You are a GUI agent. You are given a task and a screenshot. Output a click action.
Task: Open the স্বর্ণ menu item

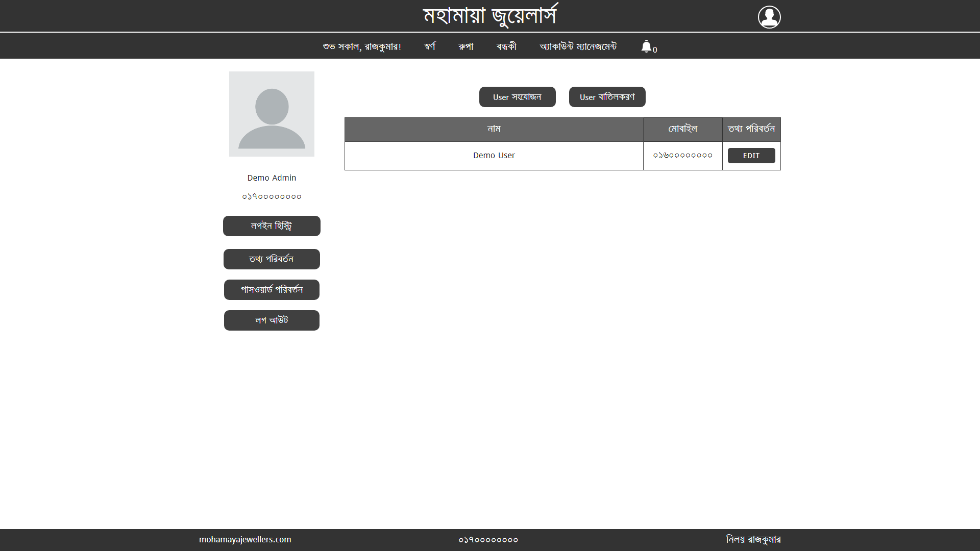tap(430, 46)
